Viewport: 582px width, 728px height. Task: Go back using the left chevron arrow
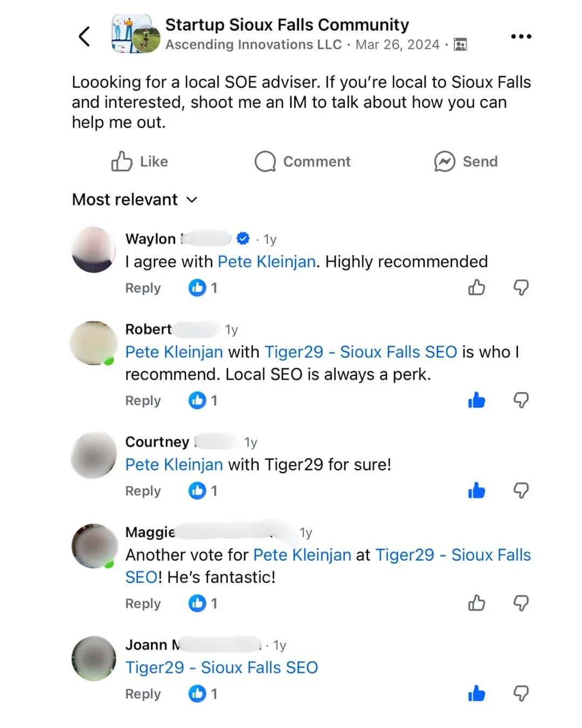point(84,37)
